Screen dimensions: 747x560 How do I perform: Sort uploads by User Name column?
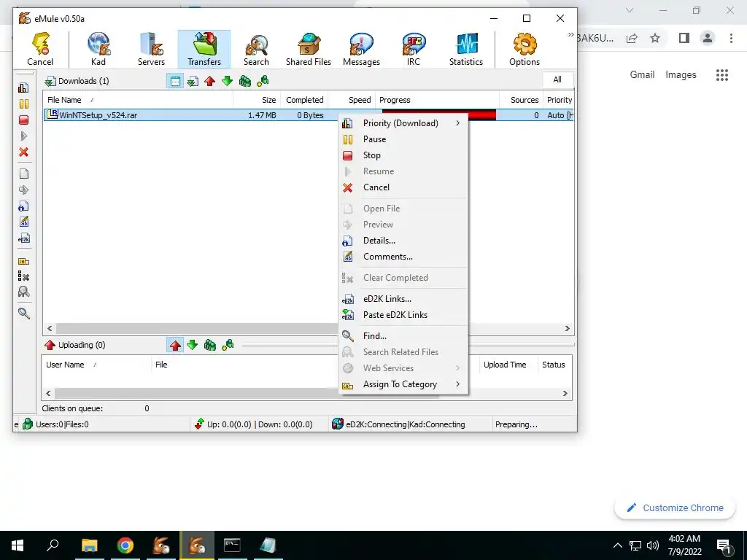[96, 365]
